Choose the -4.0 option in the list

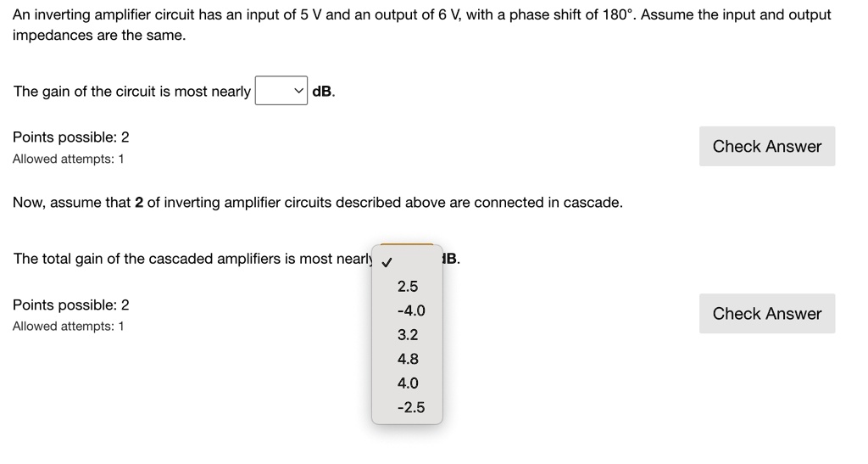click(410, 310)
